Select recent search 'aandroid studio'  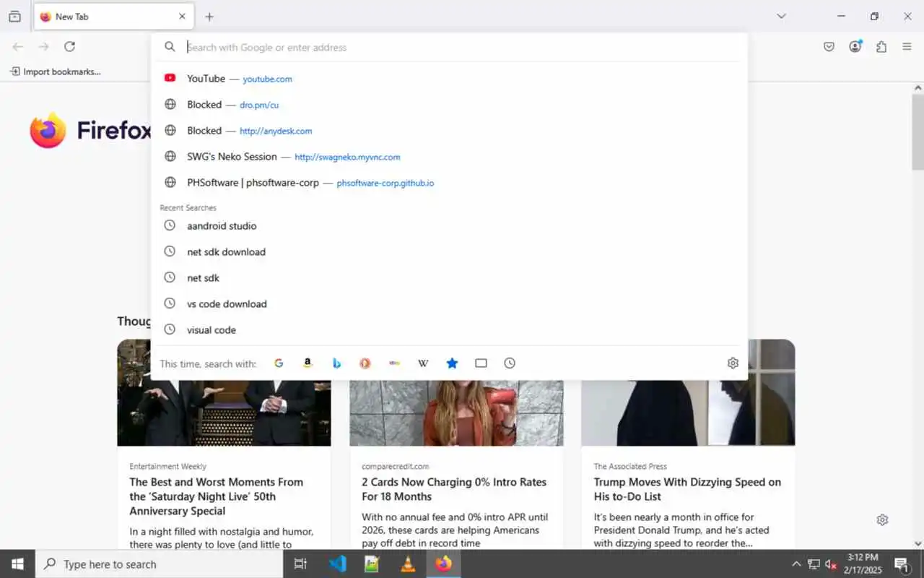pyautogui.click(x=449, y=226)
